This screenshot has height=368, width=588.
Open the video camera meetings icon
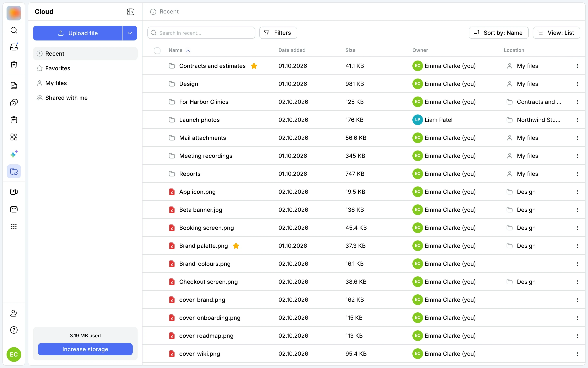pyautogui.click(x=14, y=192)
